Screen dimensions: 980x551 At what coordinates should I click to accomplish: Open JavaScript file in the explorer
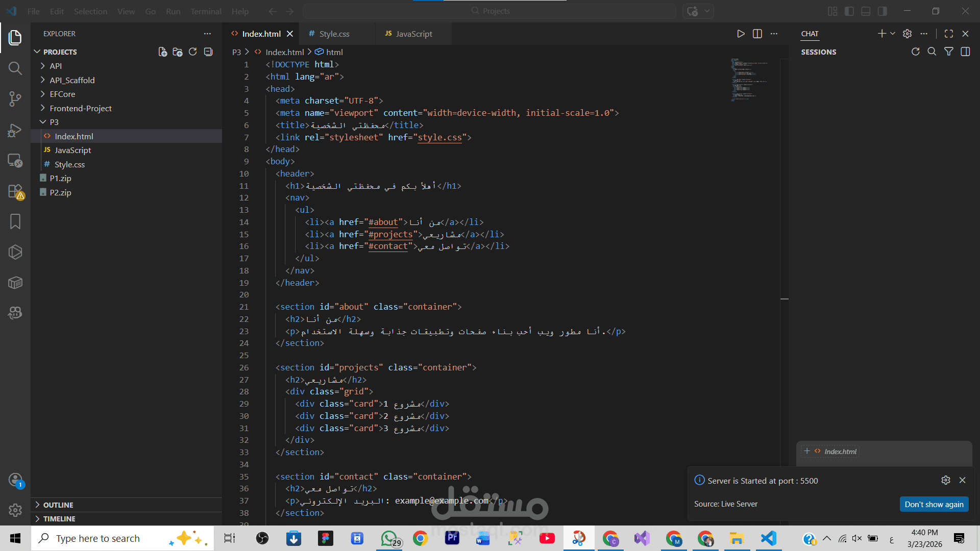pyautogui.click(x=72, y=150)
